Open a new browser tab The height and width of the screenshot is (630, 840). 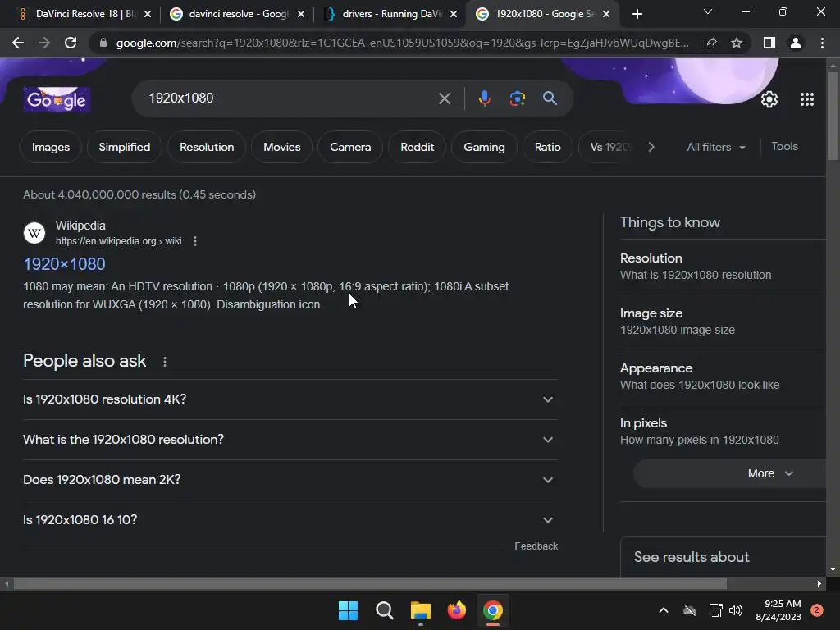[x=637, y=14]
